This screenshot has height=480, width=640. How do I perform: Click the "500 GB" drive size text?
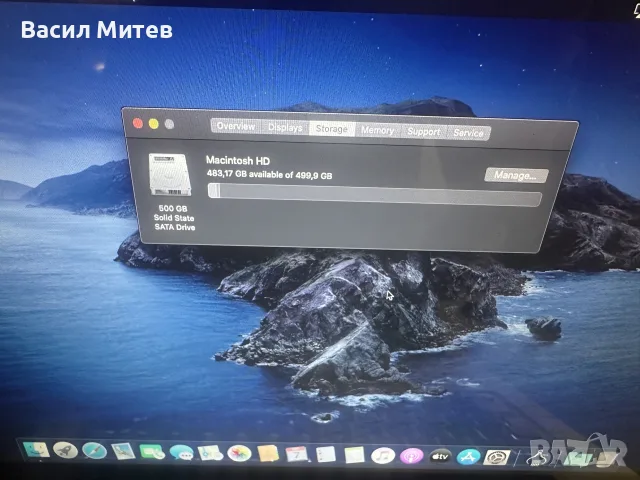173,209
